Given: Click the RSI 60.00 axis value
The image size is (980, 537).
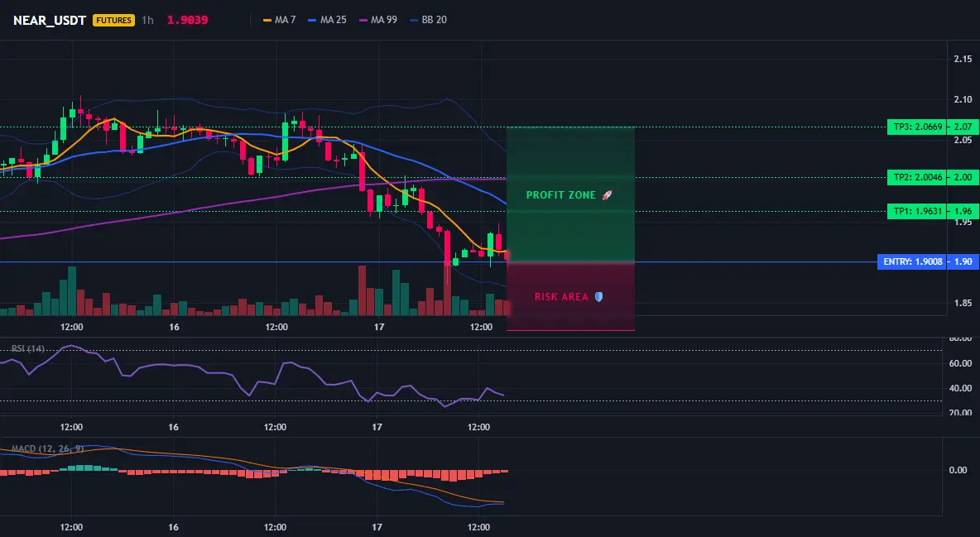Looking at the screenshot, I should pos(960,363).
